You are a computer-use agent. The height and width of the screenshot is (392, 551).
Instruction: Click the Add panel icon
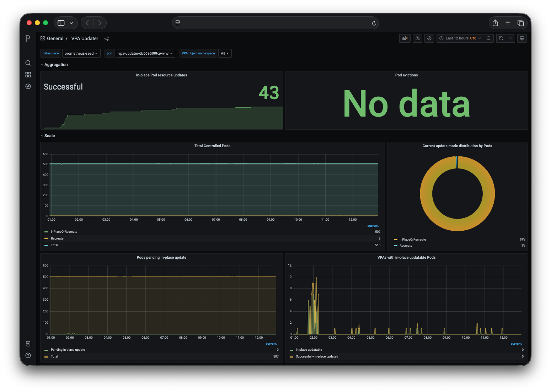405,38
